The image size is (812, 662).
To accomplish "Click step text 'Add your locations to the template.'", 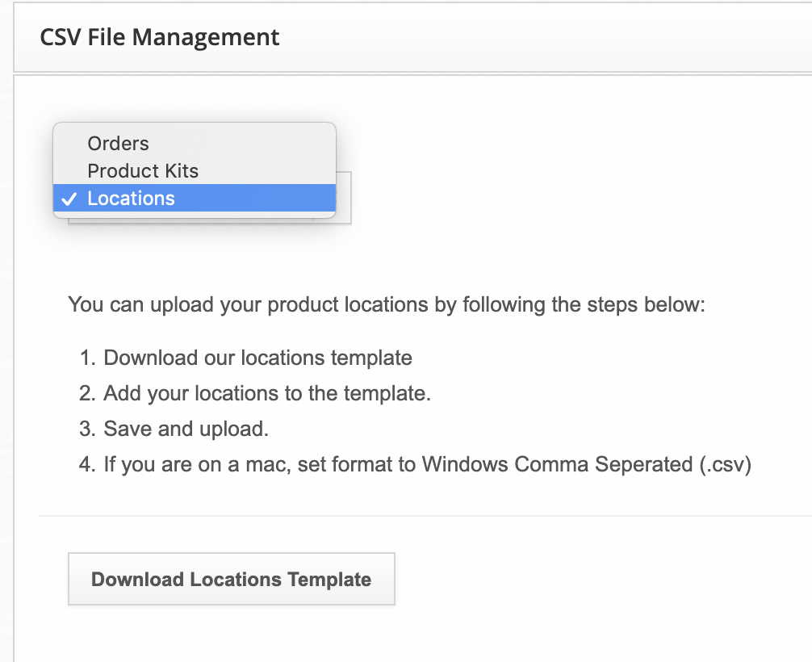I will click(x=267, y=394).
